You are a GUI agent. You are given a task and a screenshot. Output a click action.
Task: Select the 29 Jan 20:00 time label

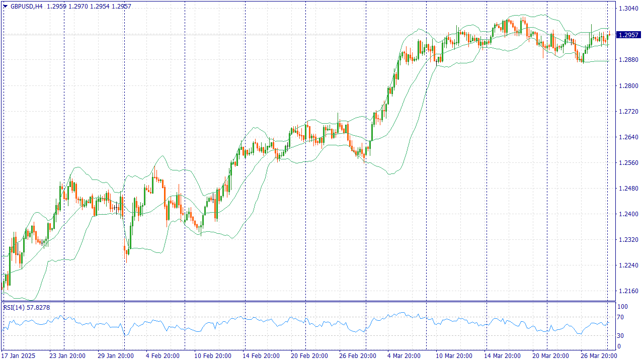(x=116, y=356)
